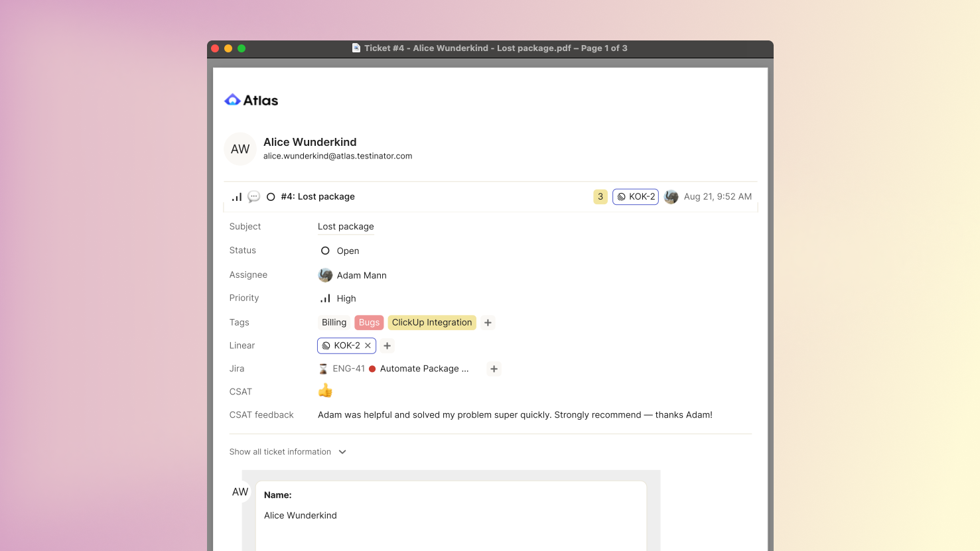The width and height of the screenshot is (980, 551).
Task: Click the open status circle beside #4 title
Action: pyautogui.click(x=271, y=197)
